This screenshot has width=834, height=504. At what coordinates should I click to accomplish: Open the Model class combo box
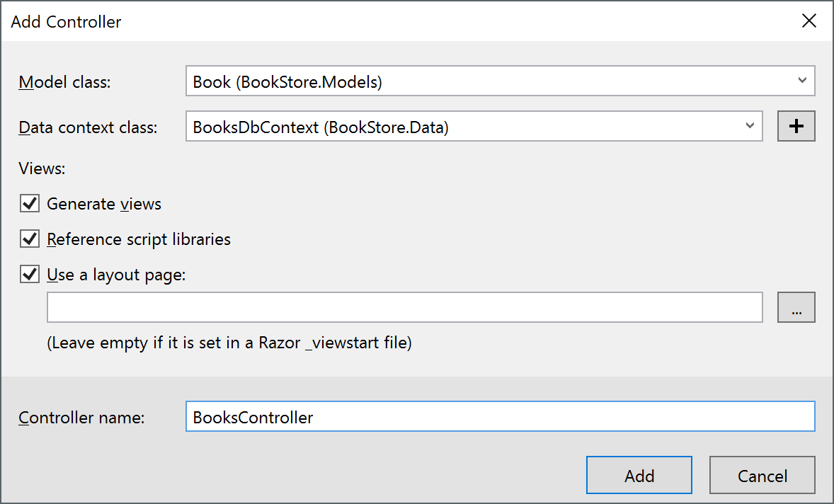(x=496, y=81)
